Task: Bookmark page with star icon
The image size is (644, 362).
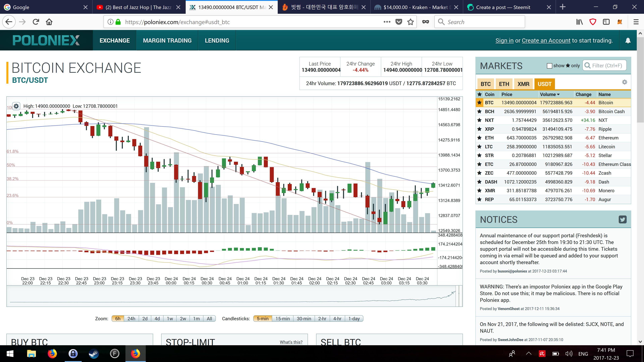Action: 411,22
